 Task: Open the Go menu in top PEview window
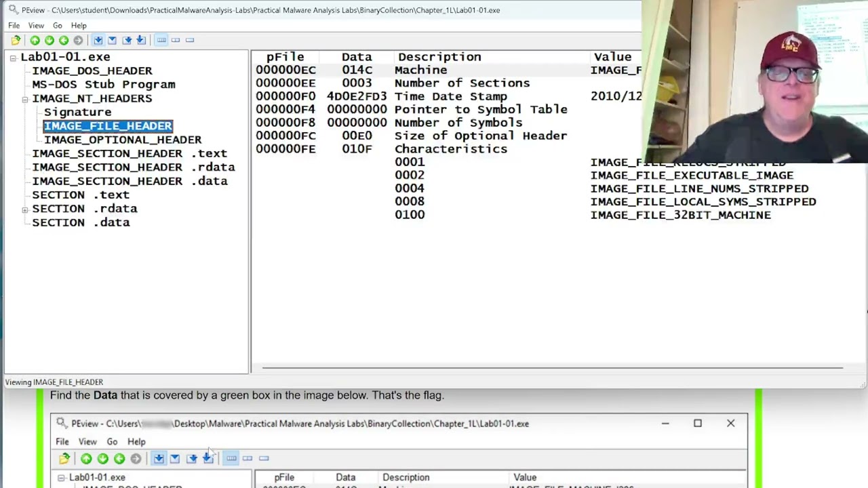(58, 26)
